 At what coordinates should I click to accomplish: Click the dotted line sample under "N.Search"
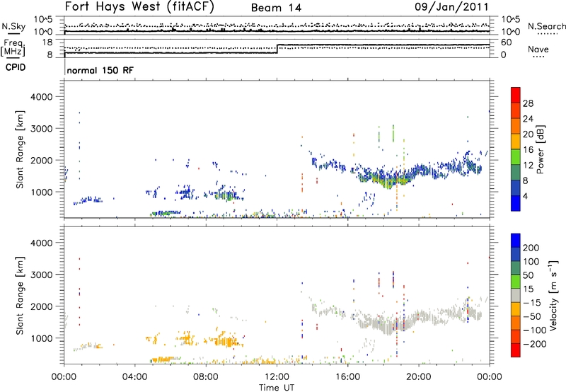pyautogui.click(x=548, y=34)
